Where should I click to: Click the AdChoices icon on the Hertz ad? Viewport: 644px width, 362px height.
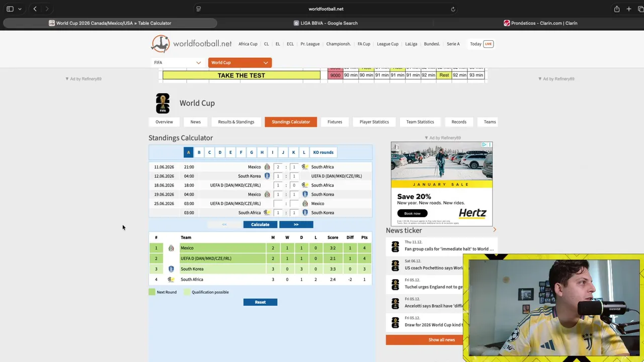coord(485,145)
